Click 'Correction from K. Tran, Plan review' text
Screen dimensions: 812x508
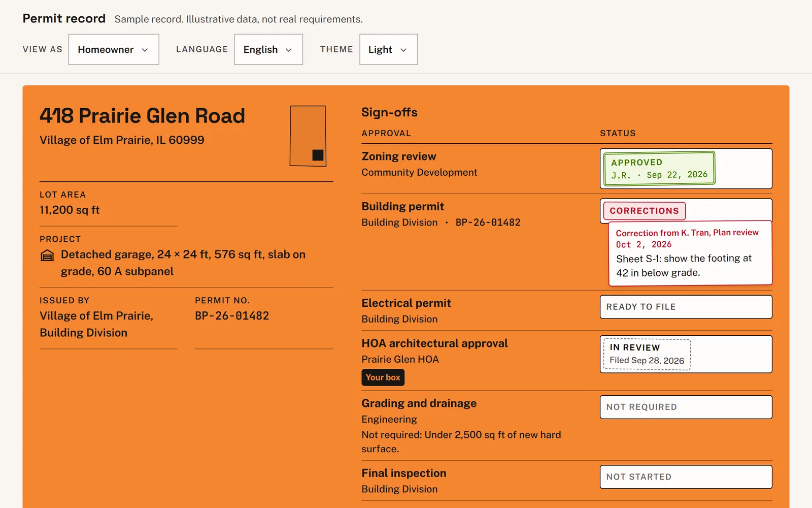pos(687,233)
